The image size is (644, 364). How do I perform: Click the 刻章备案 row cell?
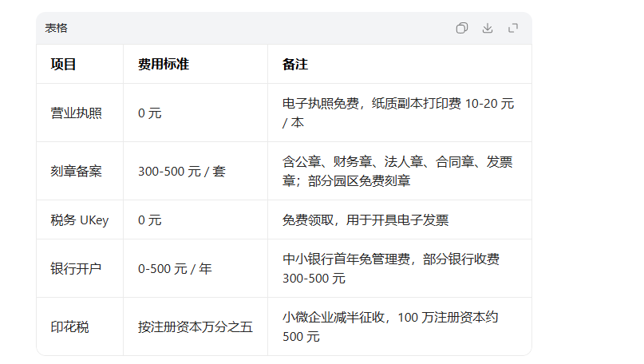point(77,172)
